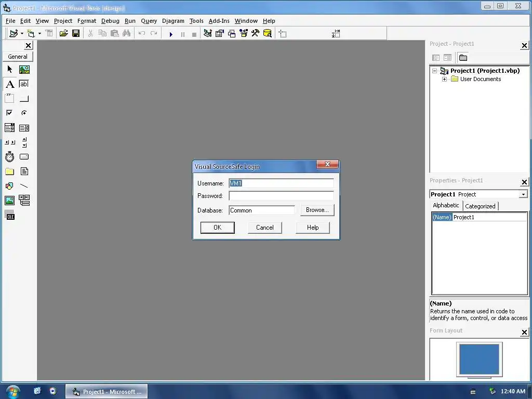Click the Add Form toolbar icon

pyautogui.click(x=31, y=33)
